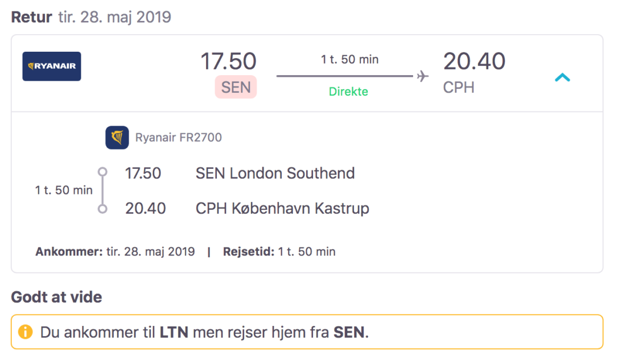The width and height of the screenshot is (626, 364).
Task: Collapse flight details with the chevron arrow
Action: (562, 77)
